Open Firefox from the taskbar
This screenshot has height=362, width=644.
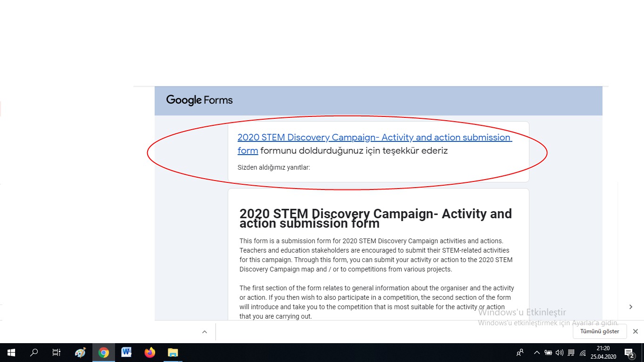tap(149, 353)
